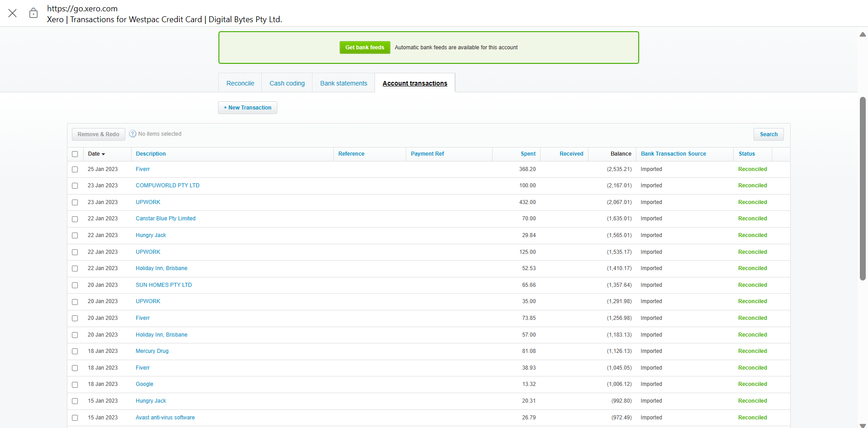The width and height of the screenshot is (868, 428).
Task: Sort table by Description column
Action: point(151,154)
